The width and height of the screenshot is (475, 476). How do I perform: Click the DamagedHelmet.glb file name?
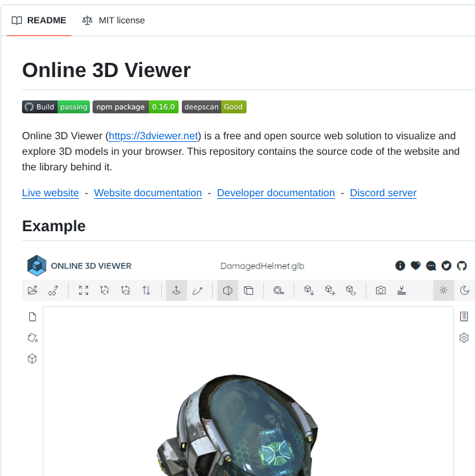point(262,266)
